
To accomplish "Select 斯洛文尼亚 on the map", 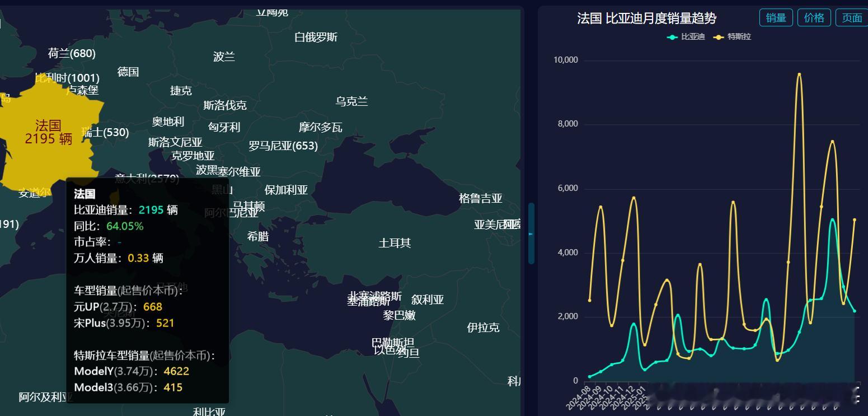I will pyautogui.click(x=175, y=142).
